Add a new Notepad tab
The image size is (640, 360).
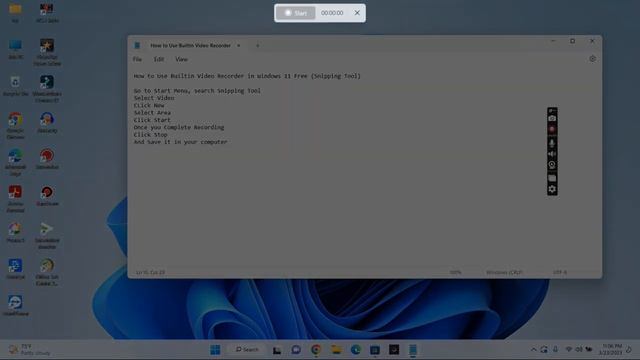pyautogui.click(x=258, y=45)
